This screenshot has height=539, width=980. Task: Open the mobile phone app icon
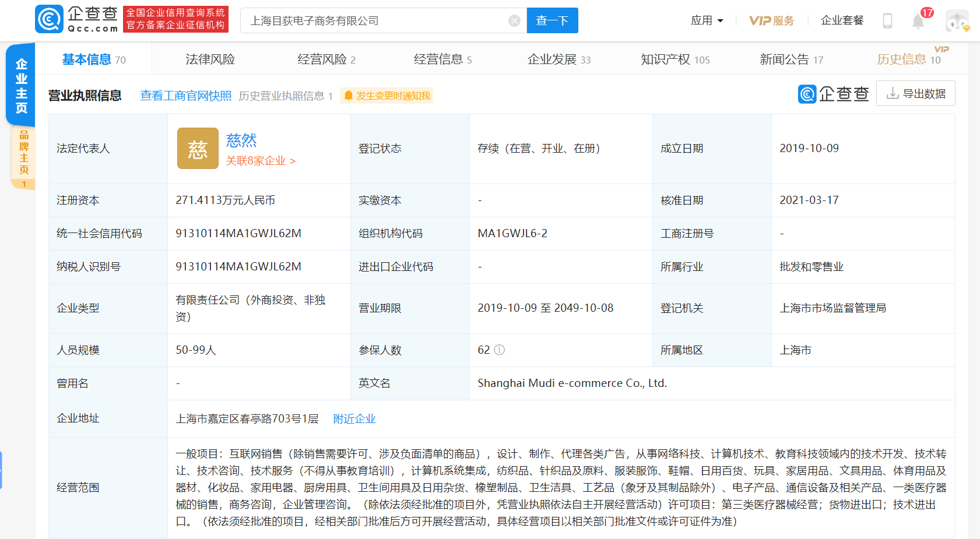tap(887, 21)
